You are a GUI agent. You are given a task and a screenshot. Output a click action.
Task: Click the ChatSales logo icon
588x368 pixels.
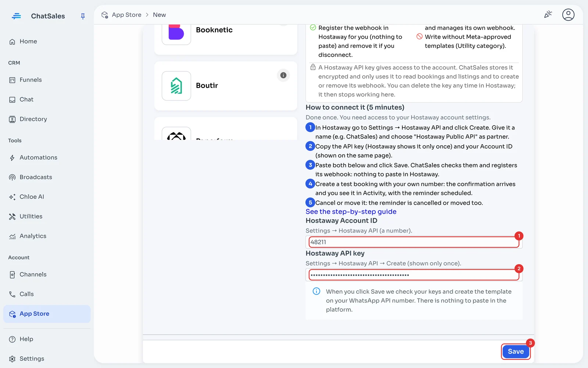[x=16, y=16]
